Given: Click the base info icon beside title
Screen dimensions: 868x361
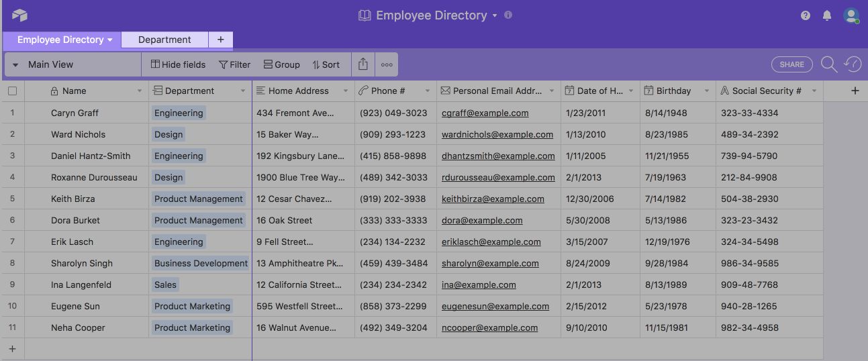Looking at the screenshot, I should coord(508,15).
